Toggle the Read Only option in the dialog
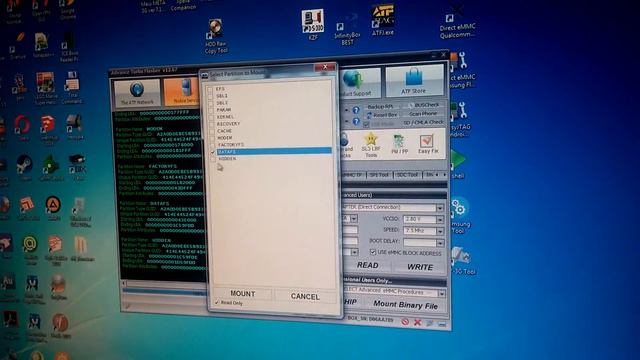The height and width of the screenshot is (360, 640). 229,303
